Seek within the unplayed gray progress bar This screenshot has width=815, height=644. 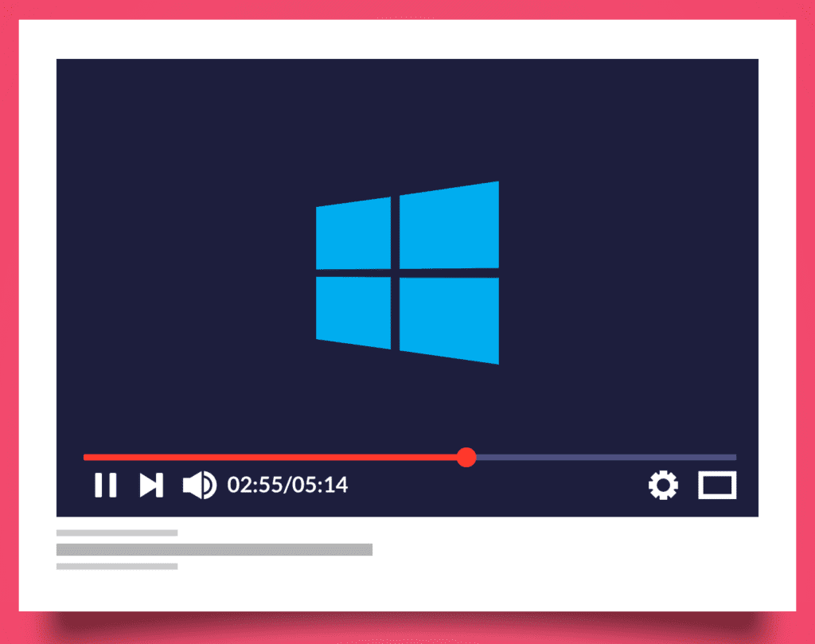606,458
